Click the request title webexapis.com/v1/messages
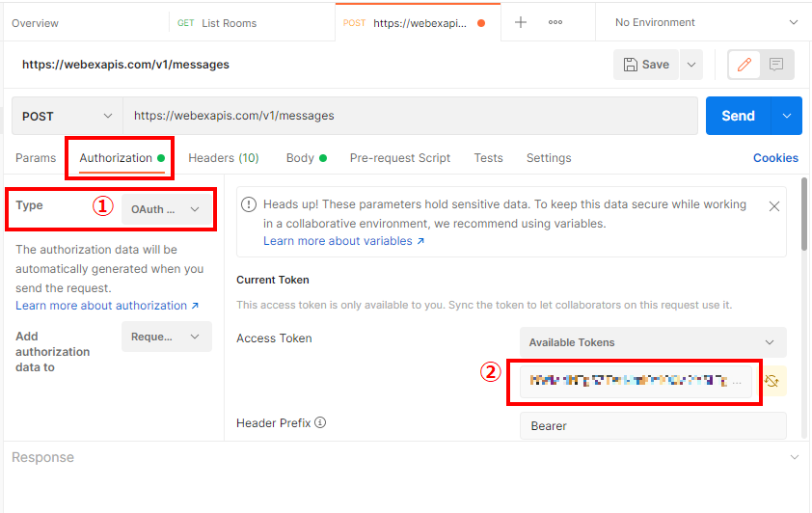The height and width of the screenshot is (513, 812). (125, 65)
